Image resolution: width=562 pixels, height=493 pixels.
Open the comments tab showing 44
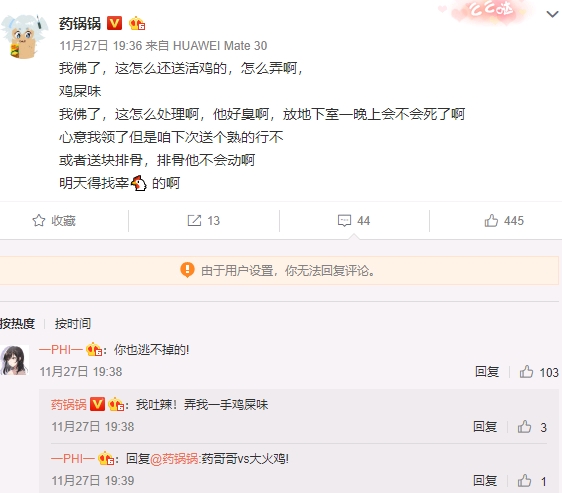coord(354,221)
